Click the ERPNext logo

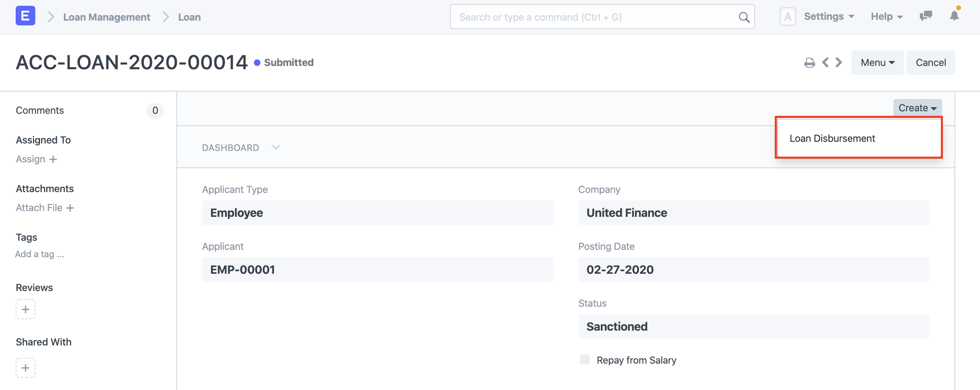26,16
